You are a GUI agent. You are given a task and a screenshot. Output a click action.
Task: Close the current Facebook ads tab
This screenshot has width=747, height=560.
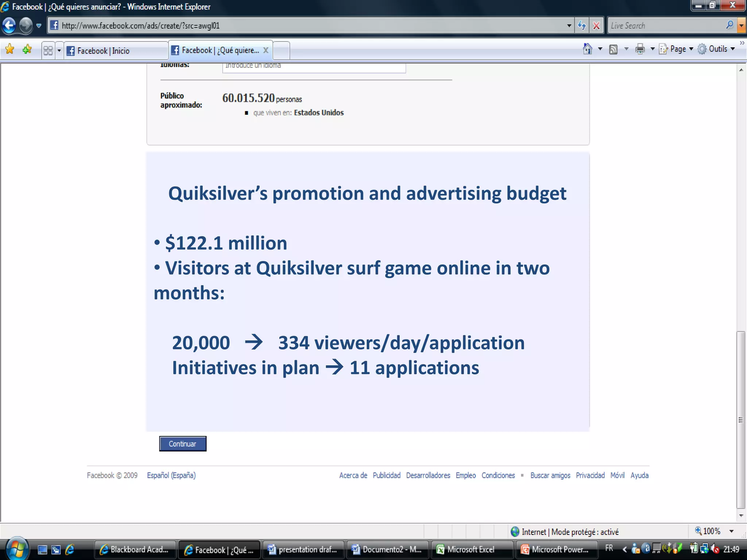coord(266,50)
